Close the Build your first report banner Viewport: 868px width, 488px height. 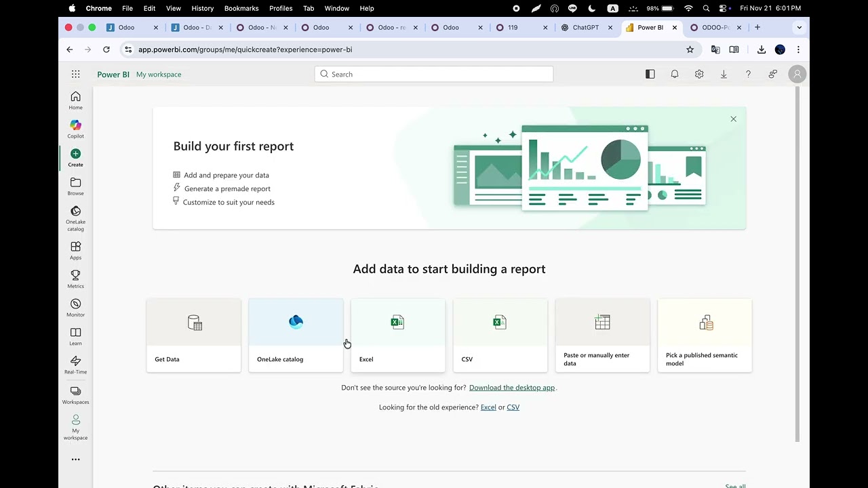(x=733, y=119)
